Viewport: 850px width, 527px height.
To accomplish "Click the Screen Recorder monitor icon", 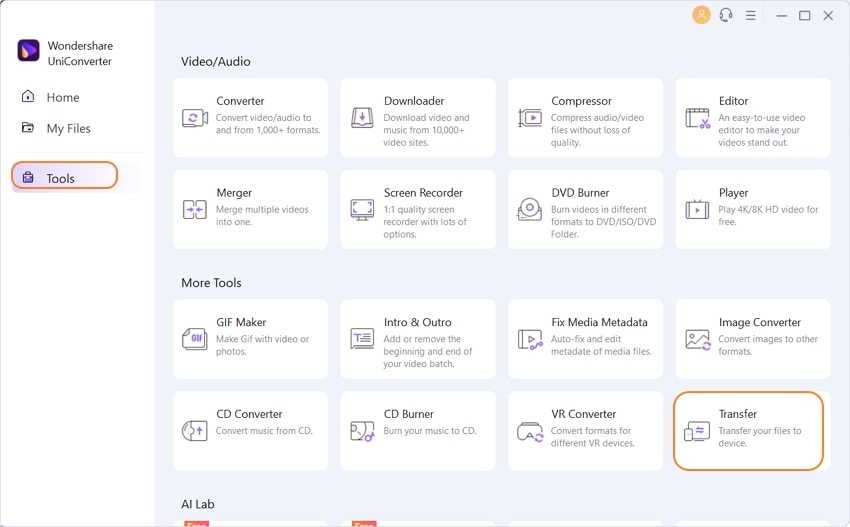I will click(362, 209).
